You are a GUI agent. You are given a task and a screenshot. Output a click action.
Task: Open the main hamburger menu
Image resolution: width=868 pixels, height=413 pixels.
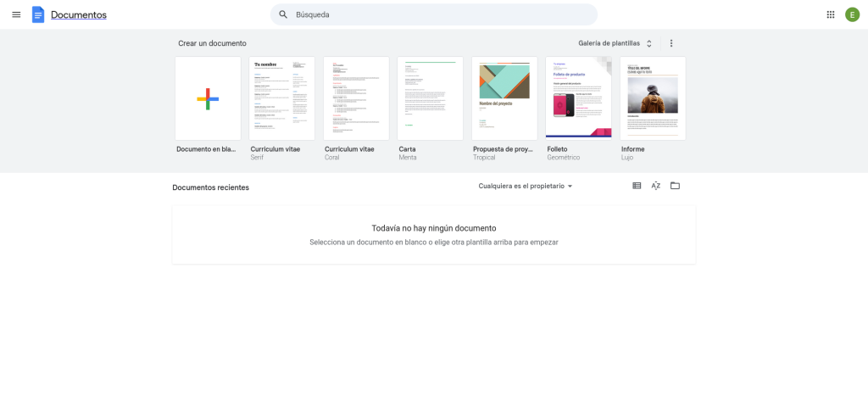click(16, 14)
